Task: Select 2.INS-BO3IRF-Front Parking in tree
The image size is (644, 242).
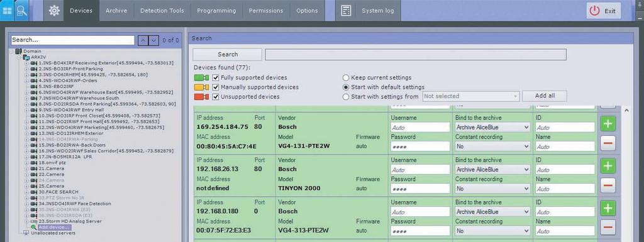Action: [x=70, y=69]
